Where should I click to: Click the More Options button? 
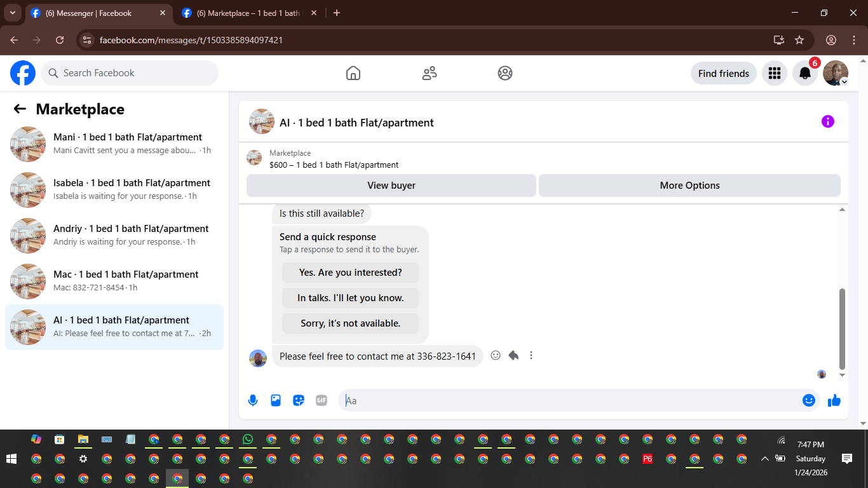[689, 186]
